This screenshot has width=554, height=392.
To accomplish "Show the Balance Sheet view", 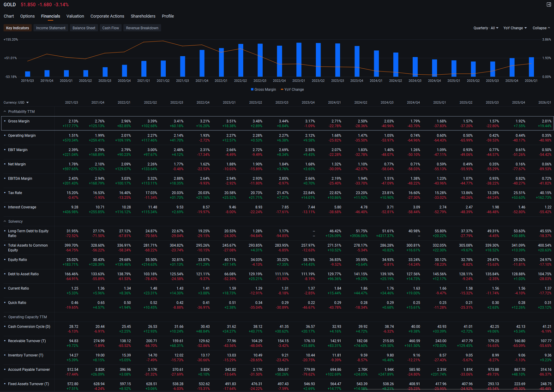I will coord(84,28).
